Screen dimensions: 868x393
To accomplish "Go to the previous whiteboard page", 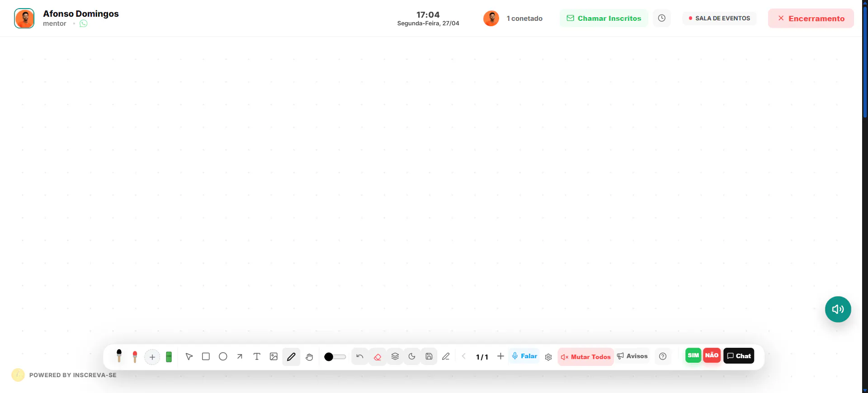I will (x=463, y=356).
